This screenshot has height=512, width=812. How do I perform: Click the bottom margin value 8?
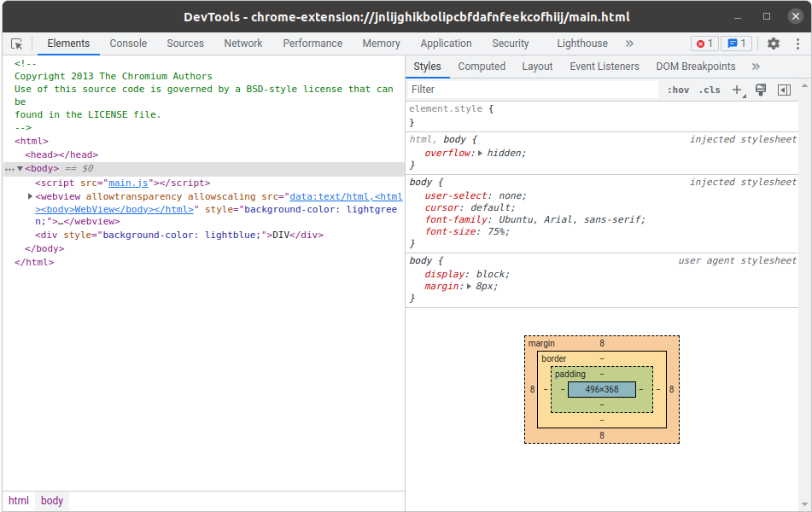(x=602, y=435)
